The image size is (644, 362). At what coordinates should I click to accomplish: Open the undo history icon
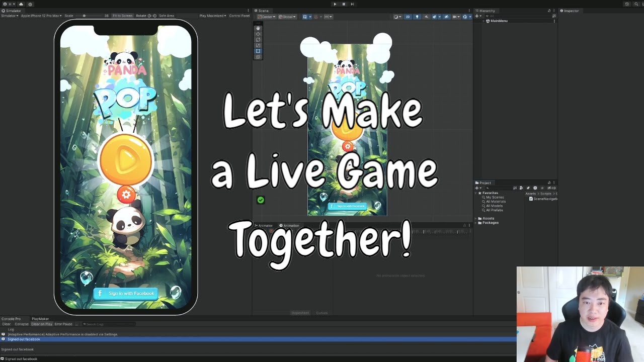pyautogui.click(x=627, y=4)
